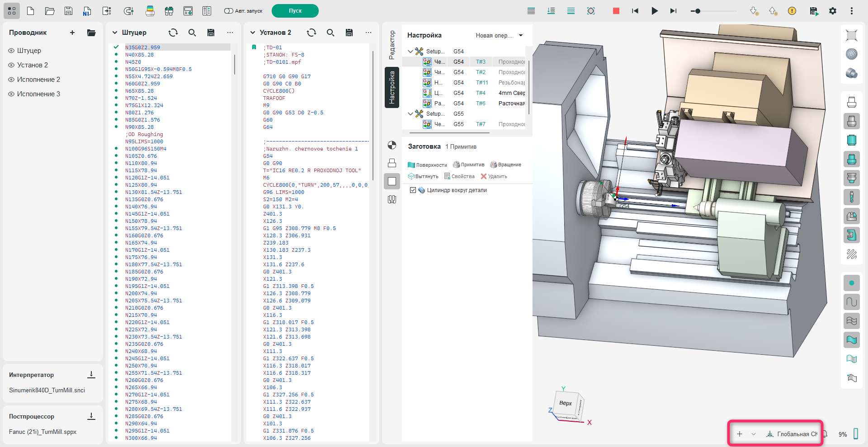Collapse the first Setup G54 tree node
868x447 pixels.
410,52
